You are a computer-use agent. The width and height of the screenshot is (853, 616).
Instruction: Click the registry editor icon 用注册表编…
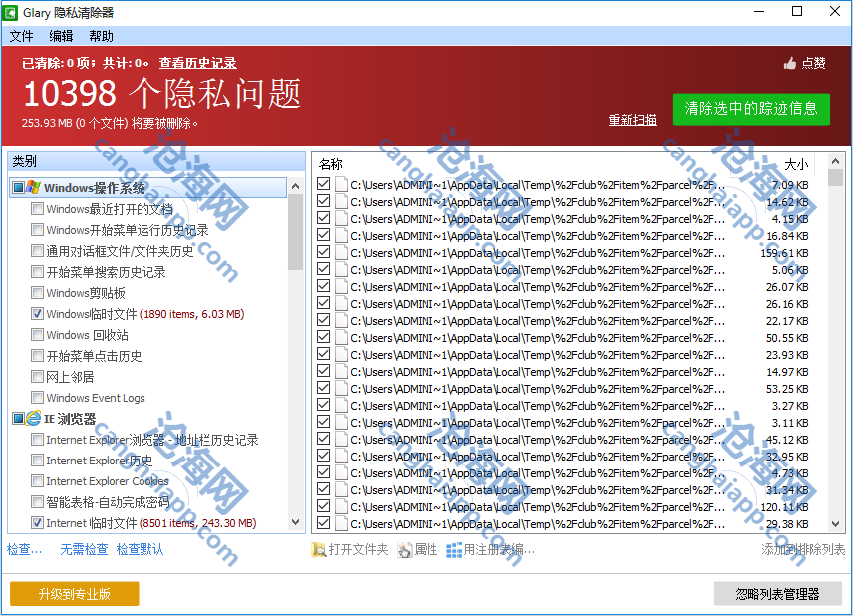click(x=454, y=550)
